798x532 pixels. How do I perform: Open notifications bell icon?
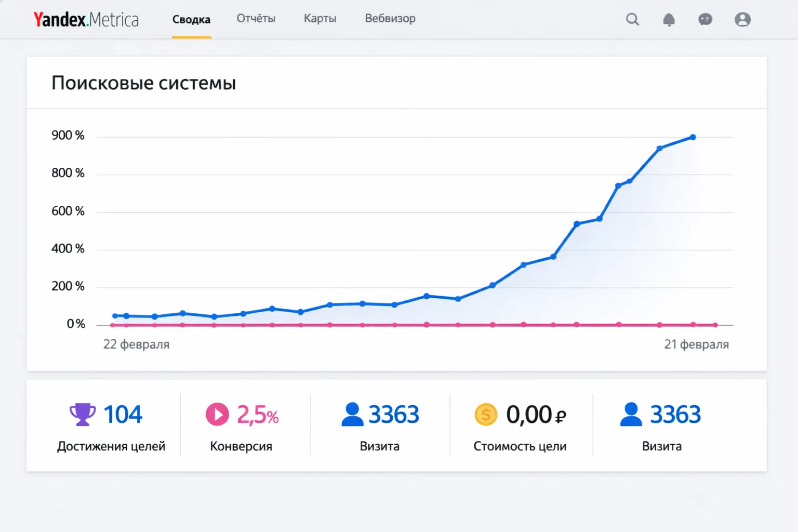[669, 20]
